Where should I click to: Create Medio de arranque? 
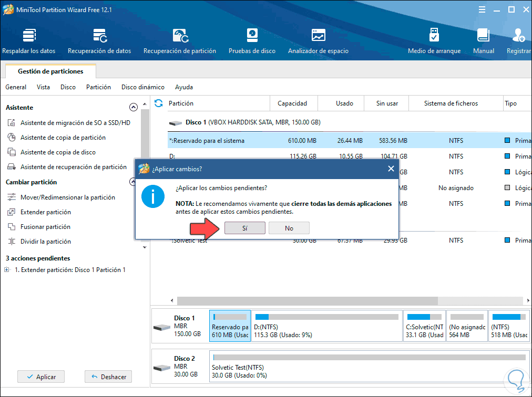(434, 41)
